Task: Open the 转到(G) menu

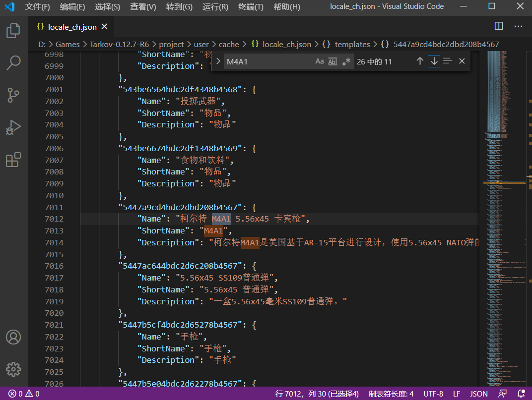Action: (x=179, y=7)
